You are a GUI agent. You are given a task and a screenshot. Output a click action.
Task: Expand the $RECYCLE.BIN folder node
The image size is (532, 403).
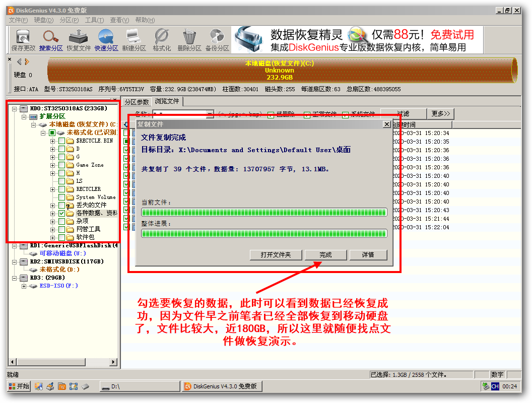point(52,141)
